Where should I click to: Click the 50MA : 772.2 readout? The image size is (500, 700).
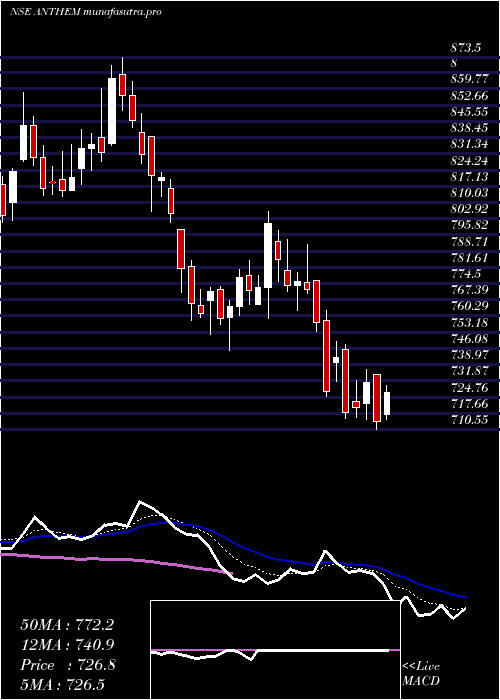tap(67, 625)
